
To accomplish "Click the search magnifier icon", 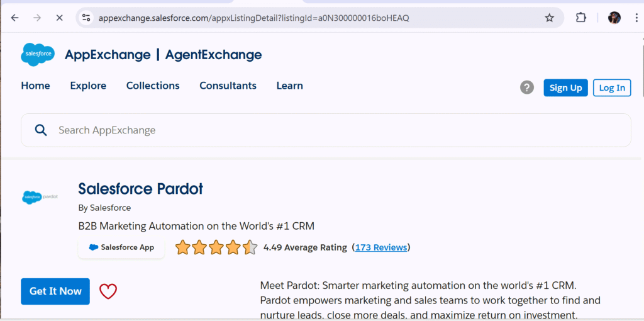I will [41, 130].
